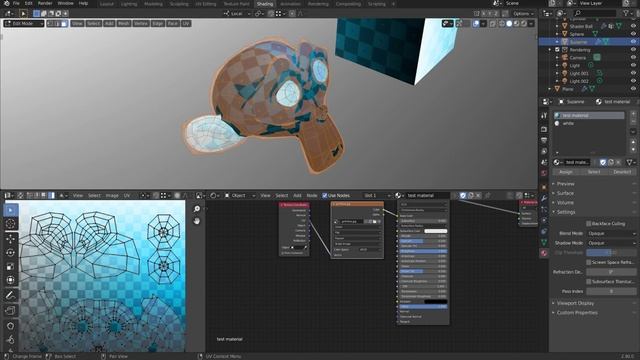This screenshot has height=360, width=640.
Task: Hide Light.002 using its eye icon
Action: coord(633,81)
